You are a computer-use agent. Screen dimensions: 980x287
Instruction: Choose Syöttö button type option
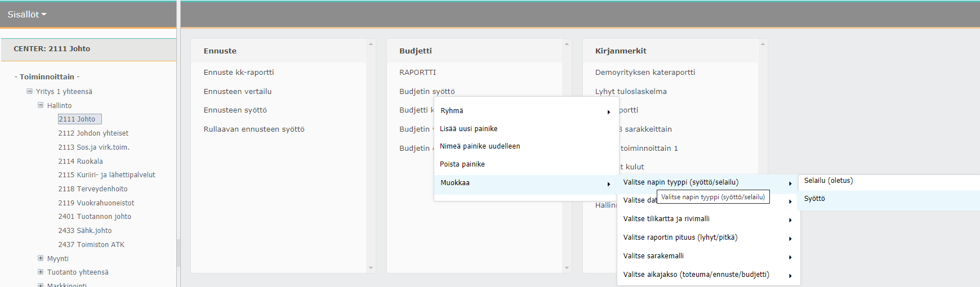pos(814,199)
